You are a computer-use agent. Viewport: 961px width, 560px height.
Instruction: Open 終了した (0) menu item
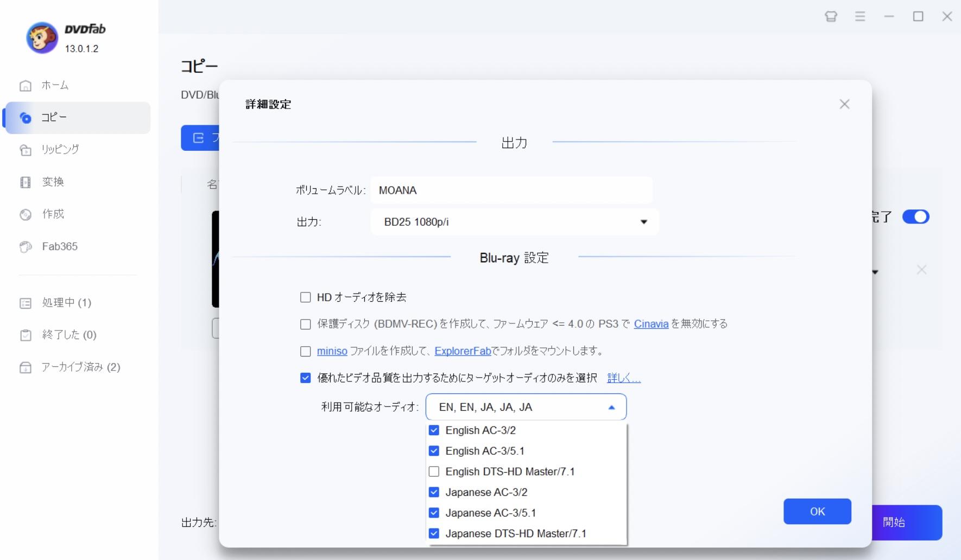(69, 335)
